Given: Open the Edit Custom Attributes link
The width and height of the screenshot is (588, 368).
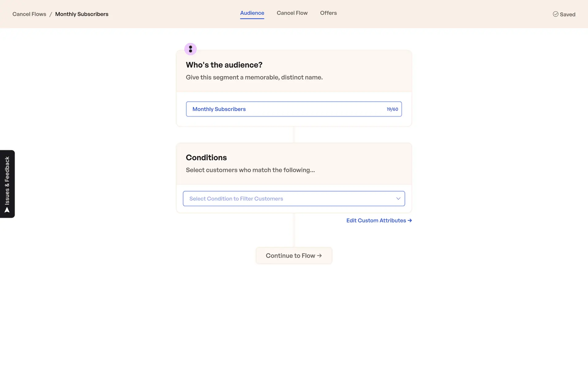Looking at the screenshot, I should tap(376, 220).
